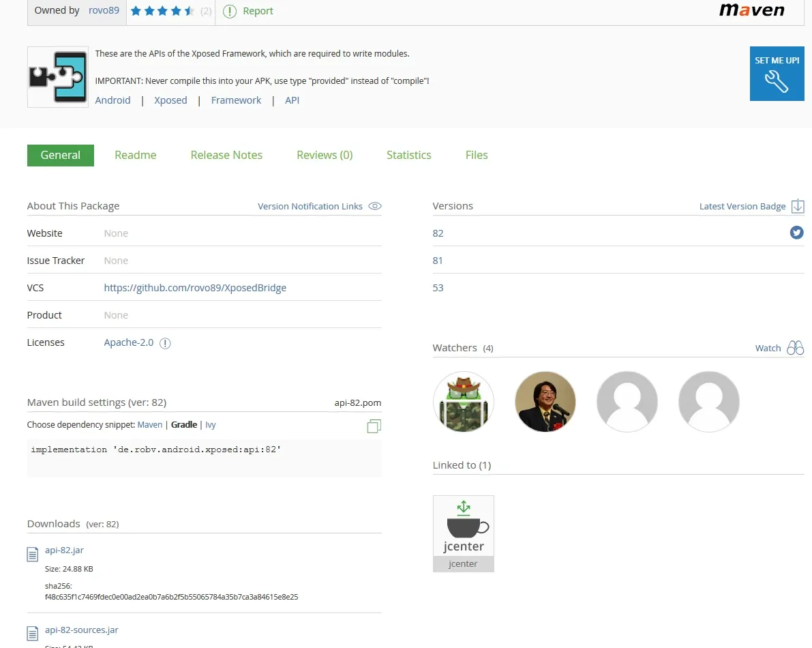Click the Maven logo
Image resolution: width=812 pixels, height=648 pixels.
click(751, 10)
